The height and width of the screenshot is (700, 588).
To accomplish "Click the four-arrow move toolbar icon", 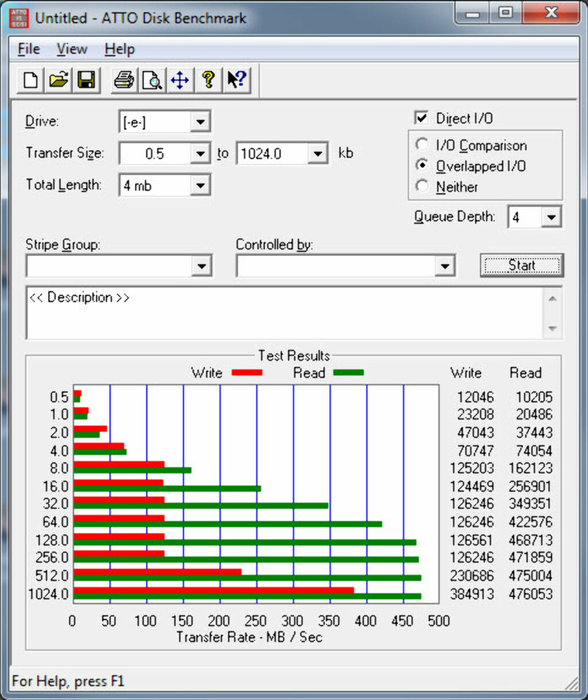I will pos(180,80).
